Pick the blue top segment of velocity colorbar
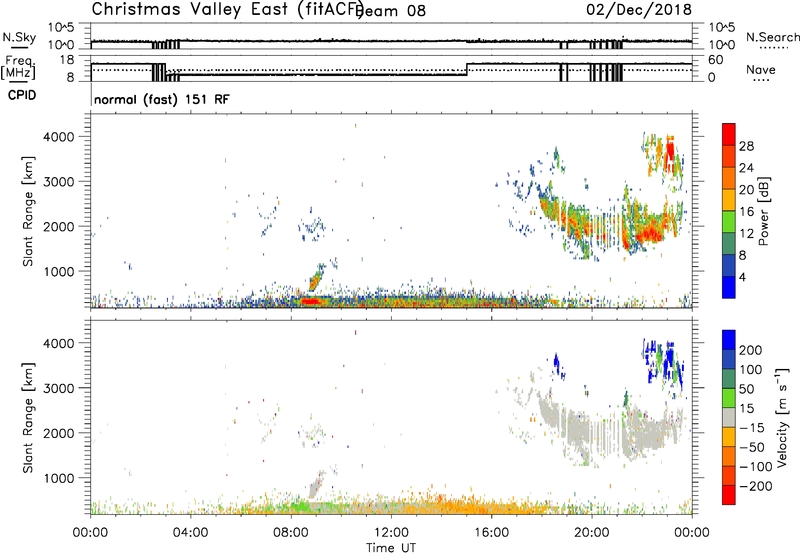The height and width of the screenshot is (554, 800). click(x=729, y=340)
